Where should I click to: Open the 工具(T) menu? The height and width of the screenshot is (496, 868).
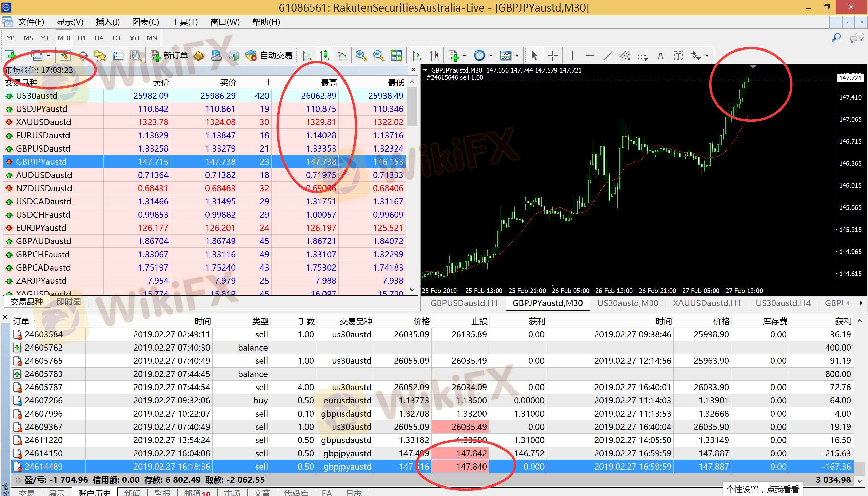tap(184, 22)
